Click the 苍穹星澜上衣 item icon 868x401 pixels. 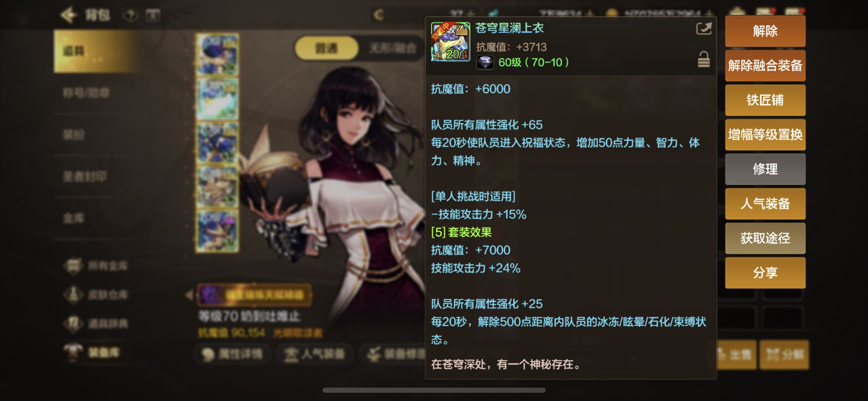450,42
